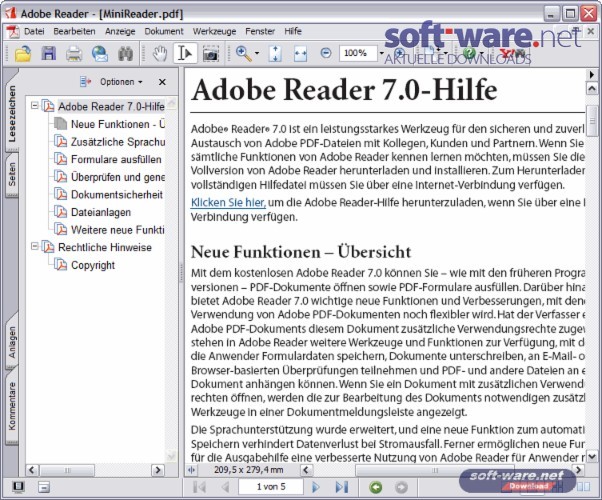
Task: Select the Hand tool
Action: (160, 53)
